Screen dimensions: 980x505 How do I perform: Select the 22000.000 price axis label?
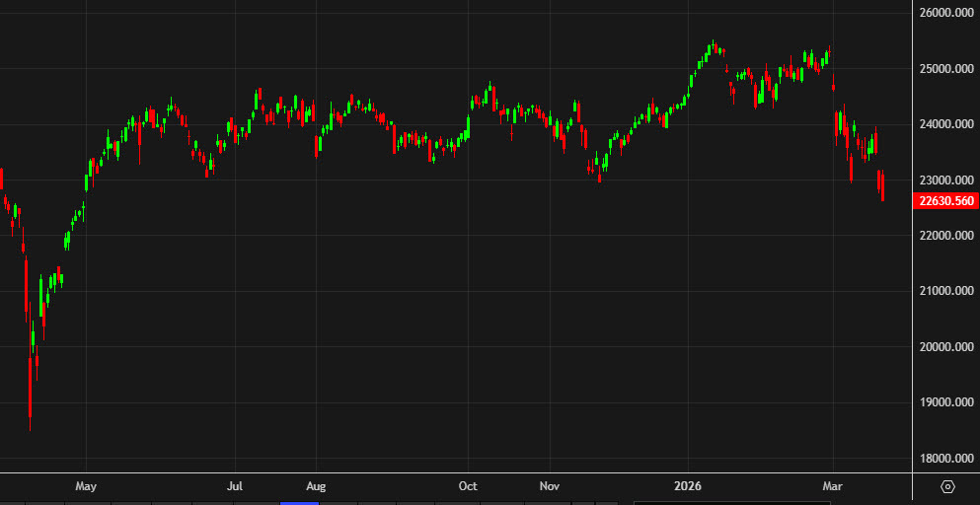click(946, 235)
